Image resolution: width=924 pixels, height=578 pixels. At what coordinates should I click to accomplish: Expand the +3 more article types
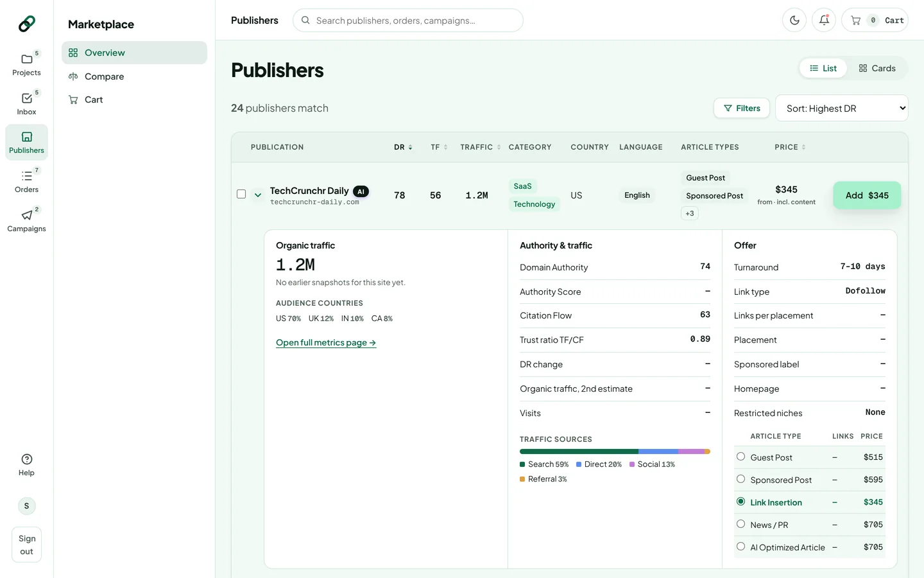(x=690, y=213)
